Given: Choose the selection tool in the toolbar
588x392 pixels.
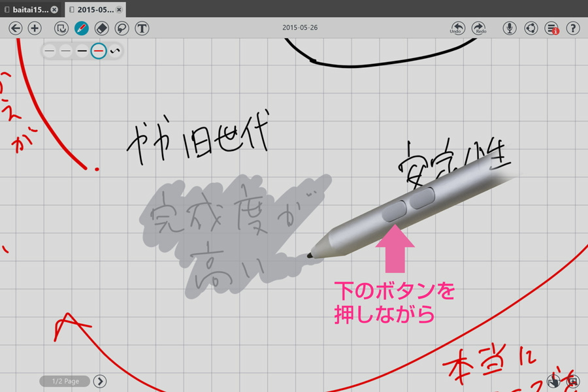Looking at the screenshot, I should click(x=61, y=28).
